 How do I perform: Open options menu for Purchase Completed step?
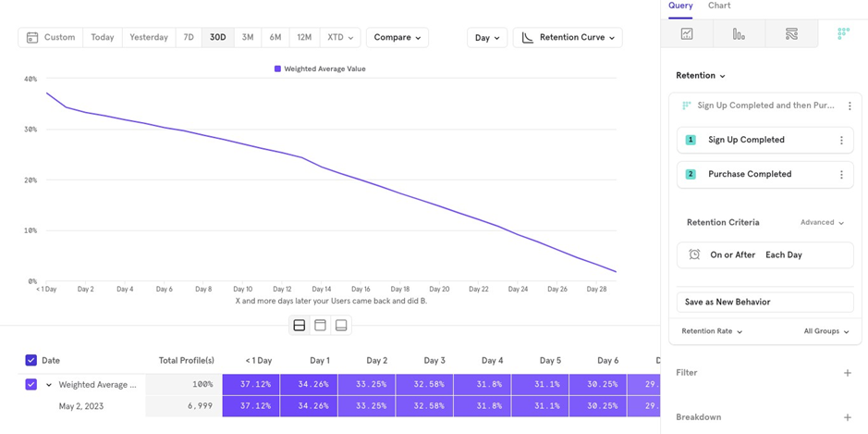841,175
